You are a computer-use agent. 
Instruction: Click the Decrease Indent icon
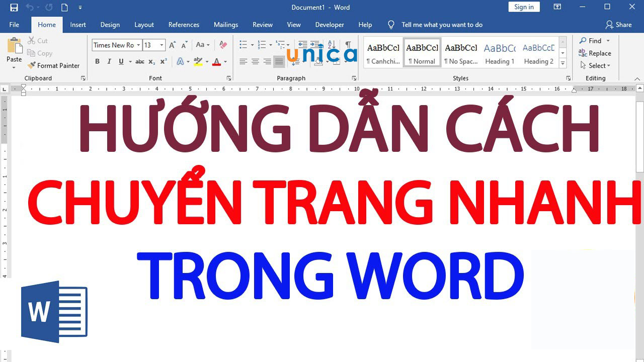(303, 45)
